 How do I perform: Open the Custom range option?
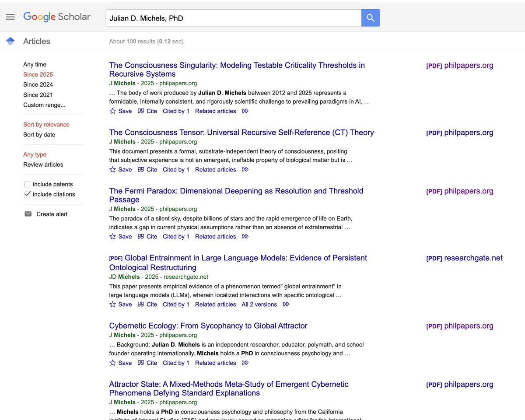click(x=44, y=105)
